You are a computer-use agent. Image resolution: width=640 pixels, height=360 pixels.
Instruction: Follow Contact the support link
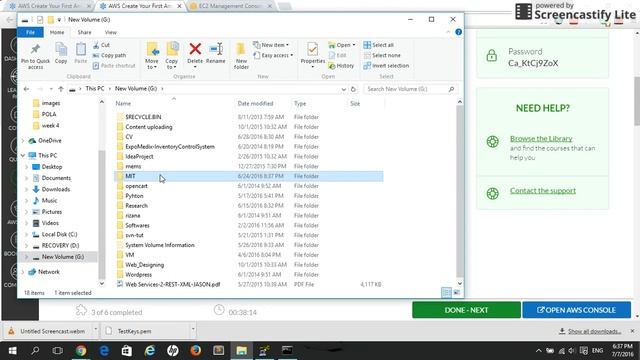(x=542, y=191)
